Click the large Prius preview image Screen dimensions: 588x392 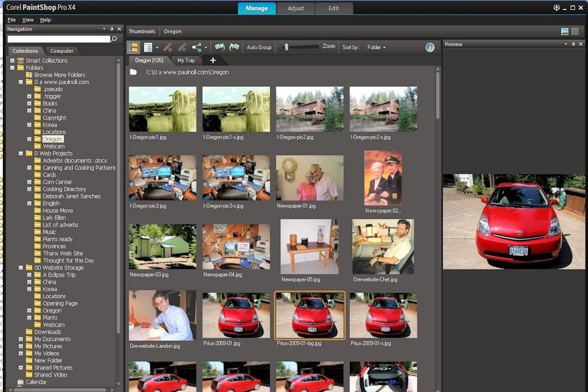[514, 221]
